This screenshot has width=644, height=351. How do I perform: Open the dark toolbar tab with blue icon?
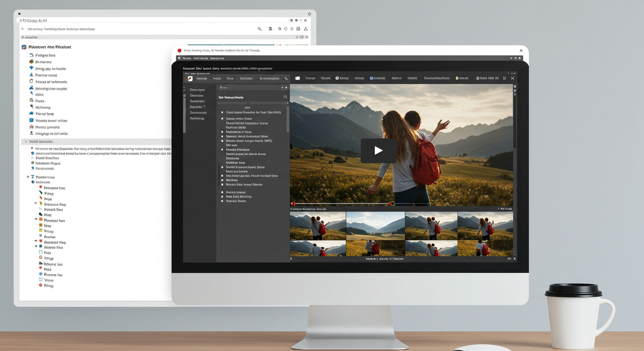tap(377, 78)
